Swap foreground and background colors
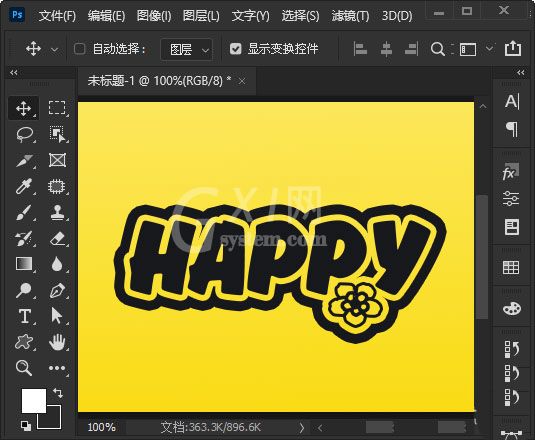The width and height of the screenshot is (535, 440). [x=58, y=393]
